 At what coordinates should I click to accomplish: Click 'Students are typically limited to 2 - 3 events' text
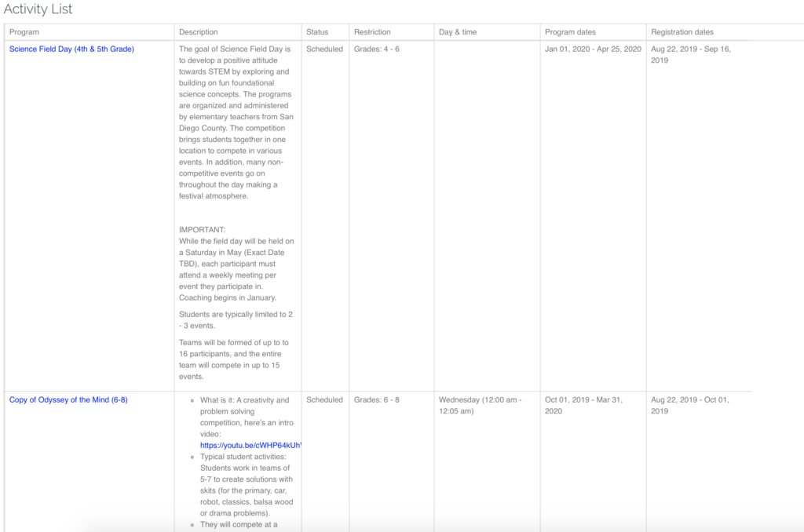[x=236, y=320]
